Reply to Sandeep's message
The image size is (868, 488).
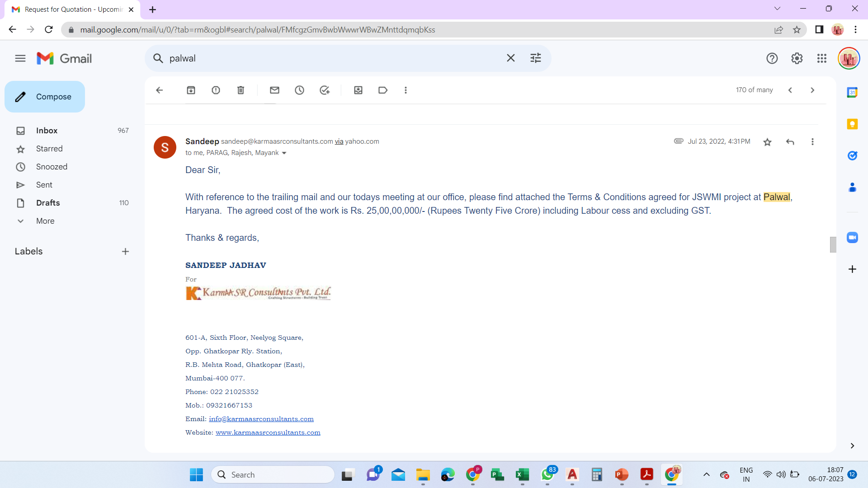pos(790,142)
